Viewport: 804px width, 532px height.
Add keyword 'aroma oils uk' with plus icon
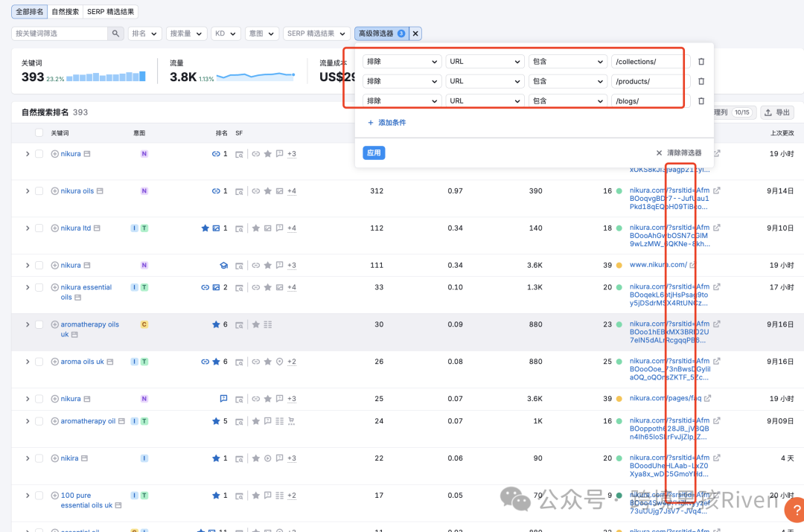click(x=55, y=362)
